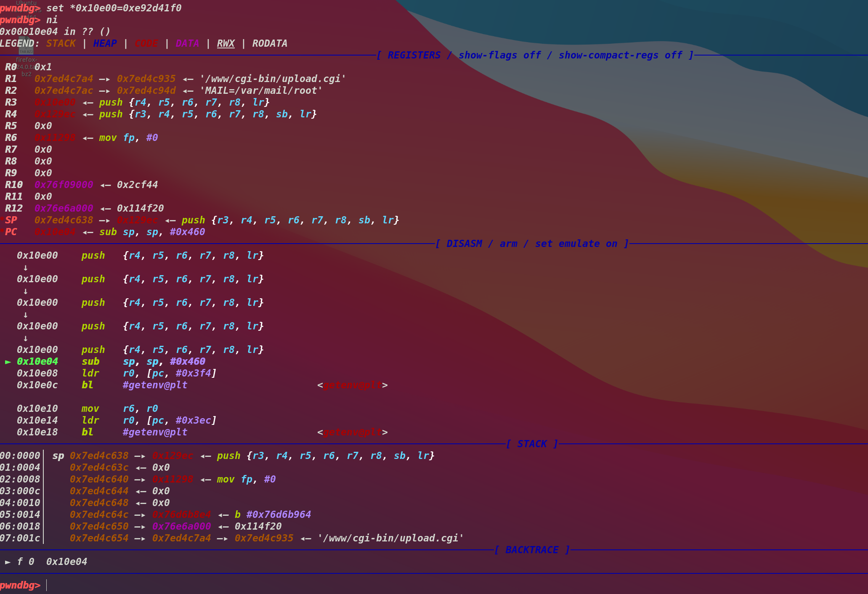This screenshot has height=594, width=868.
Task: Click the highlighted 0x10e04 sub instruction address
Action: (37, 362)
